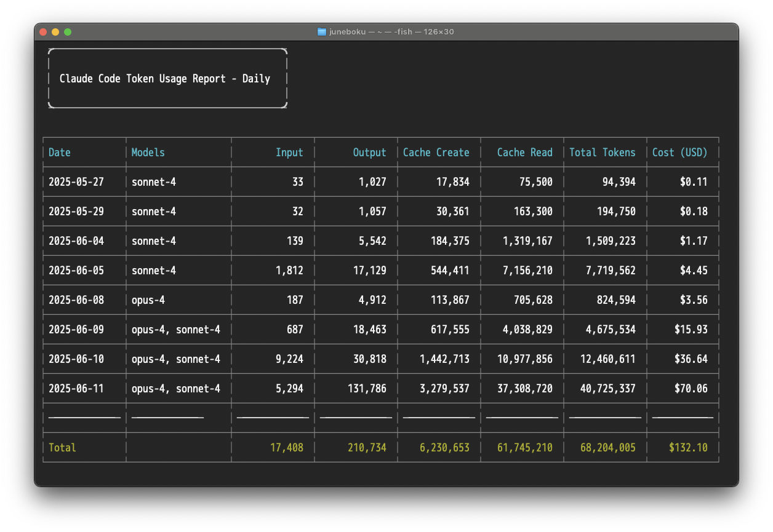Viewport: 773px width, 532px height.
Task: Click the cache read value 10,977,856
Action: [525, 359]
